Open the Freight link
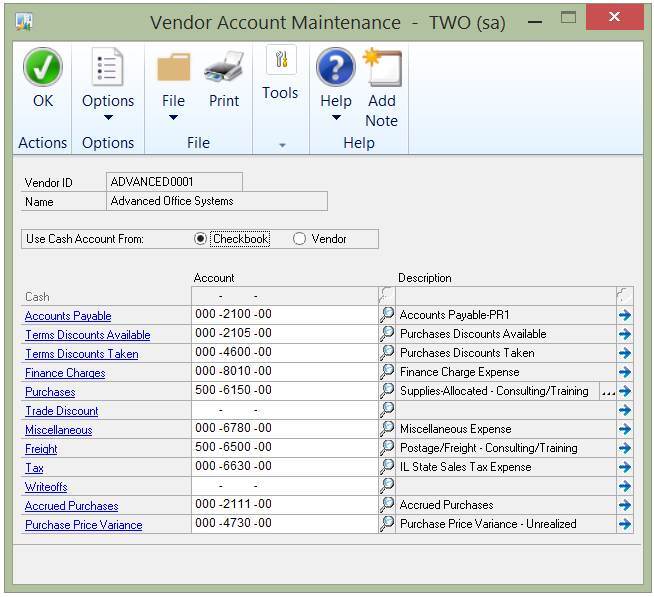 click(x=41, y=449)
